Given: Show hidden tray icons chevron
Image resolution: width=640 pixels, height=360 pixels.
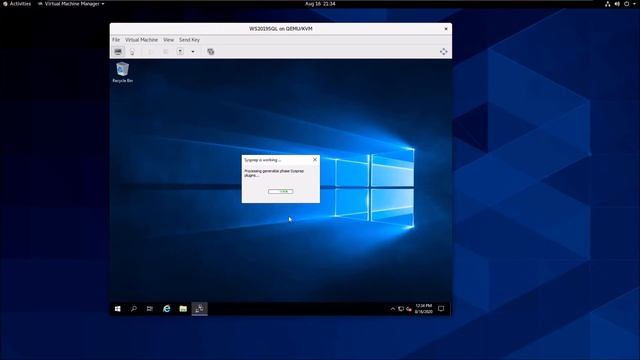Looking at the screenshot, I should 393,309.
